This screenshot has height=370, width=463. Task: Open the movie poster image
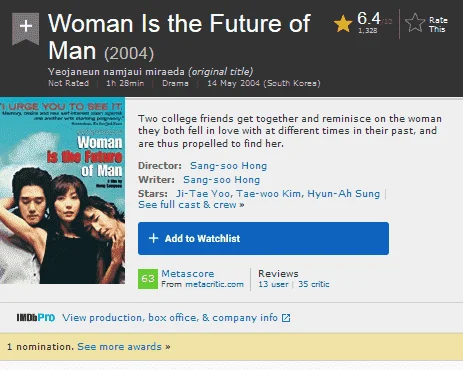coord(62,191)
